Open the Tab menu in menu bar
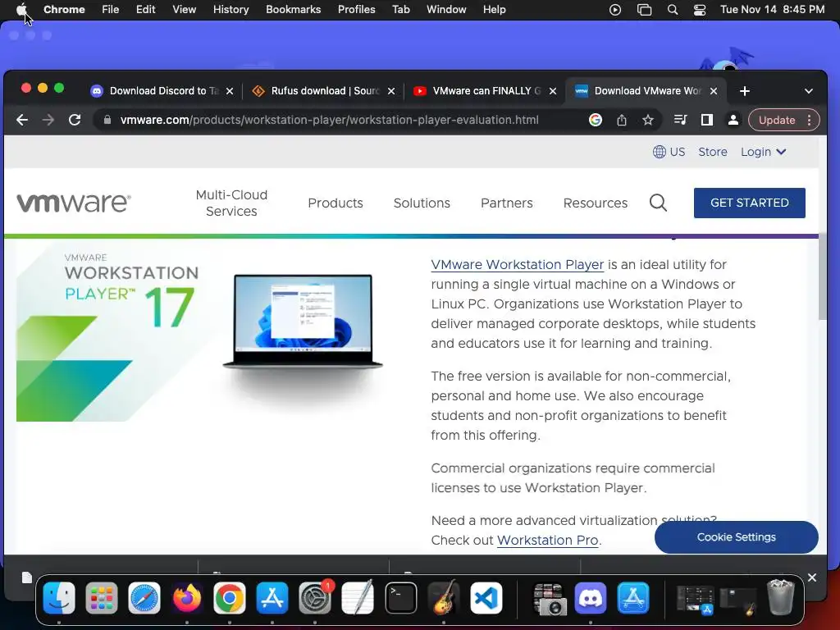Screen dimensions: 840x630 400,10
